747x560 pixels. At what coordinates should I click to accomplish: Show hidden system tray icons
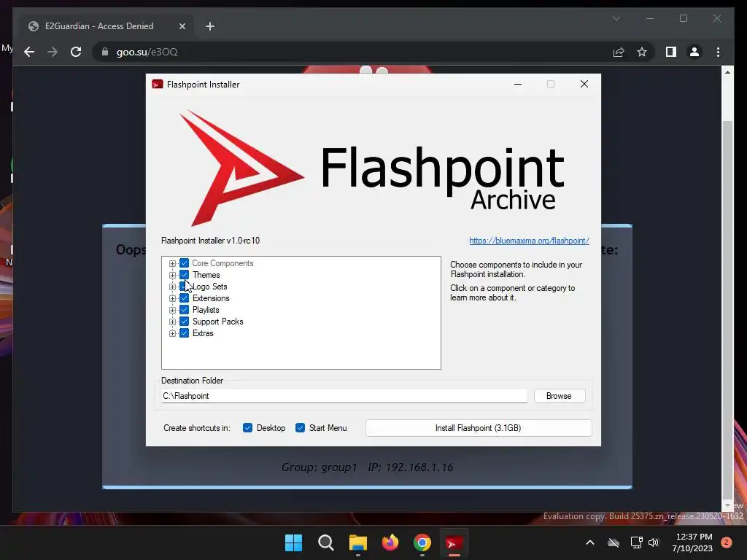coord(589,542)
